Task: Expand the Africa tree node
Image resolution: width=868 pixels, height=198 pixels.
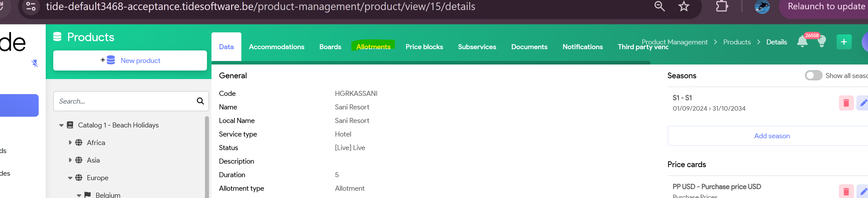Action: [70, 143]
